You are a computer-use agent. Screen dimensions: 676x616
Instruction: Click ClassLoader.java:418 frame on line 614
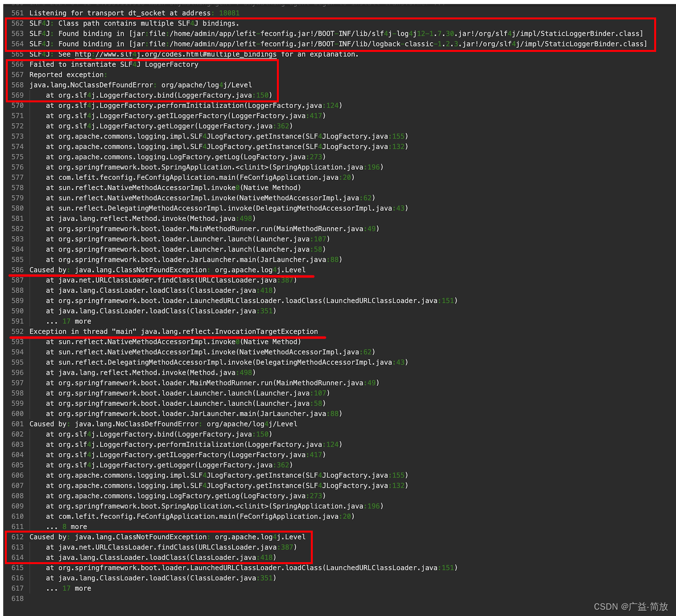click(161, 558)
